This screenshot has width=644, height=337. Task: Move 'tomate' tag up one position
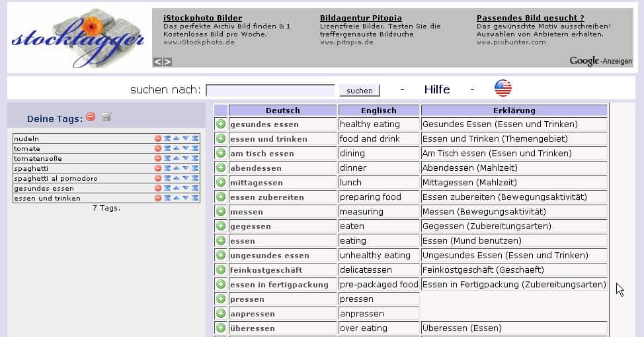[x=177, y=149]
